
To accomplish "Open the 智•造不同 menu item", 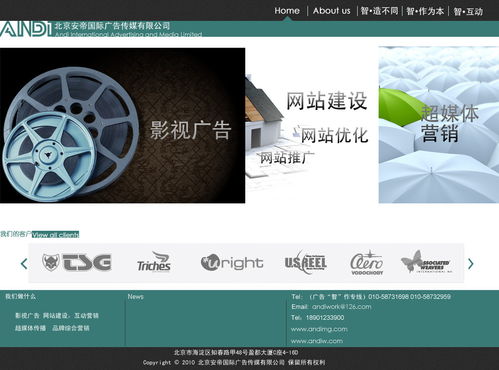I will 379,11.
